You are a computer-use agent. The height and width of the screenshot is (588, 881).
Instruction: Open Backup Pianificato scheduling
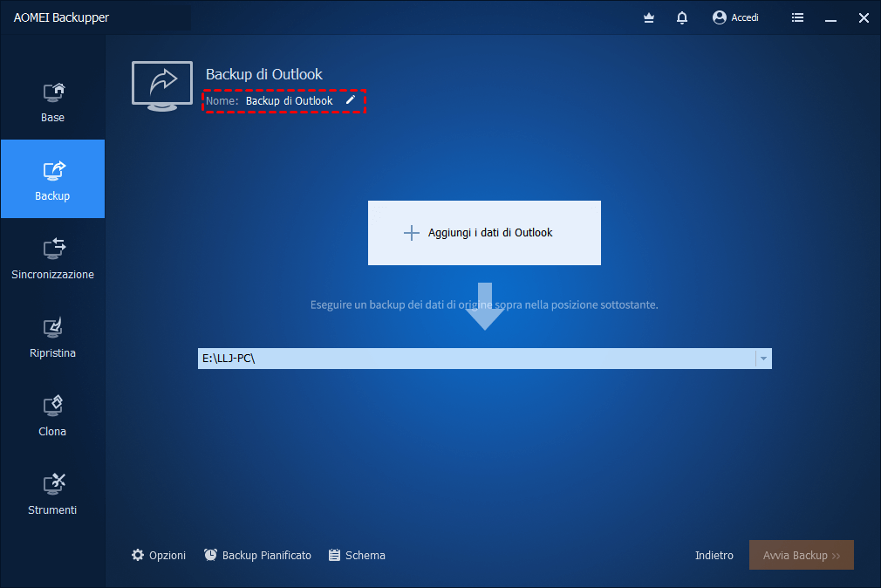(x=257, y=556)
